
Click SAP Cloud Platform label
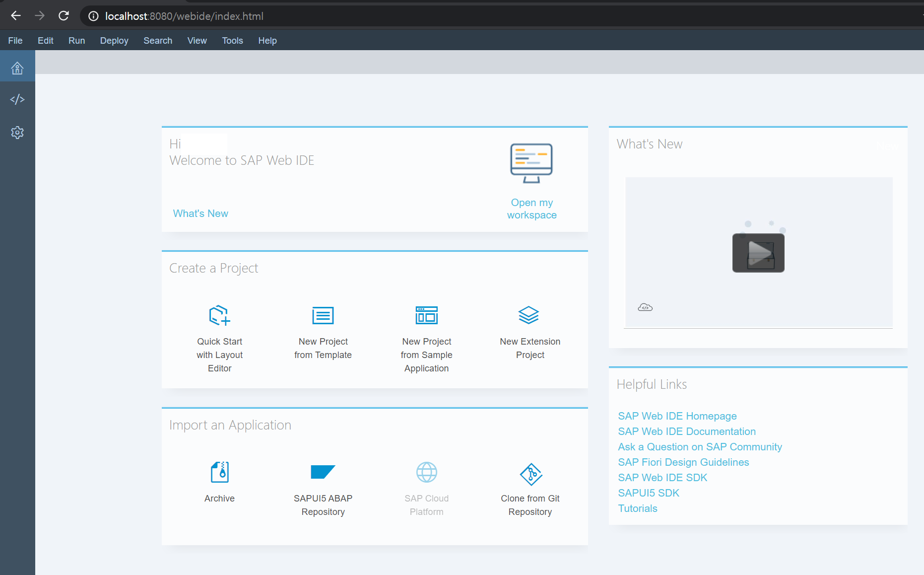coord(427,505)
